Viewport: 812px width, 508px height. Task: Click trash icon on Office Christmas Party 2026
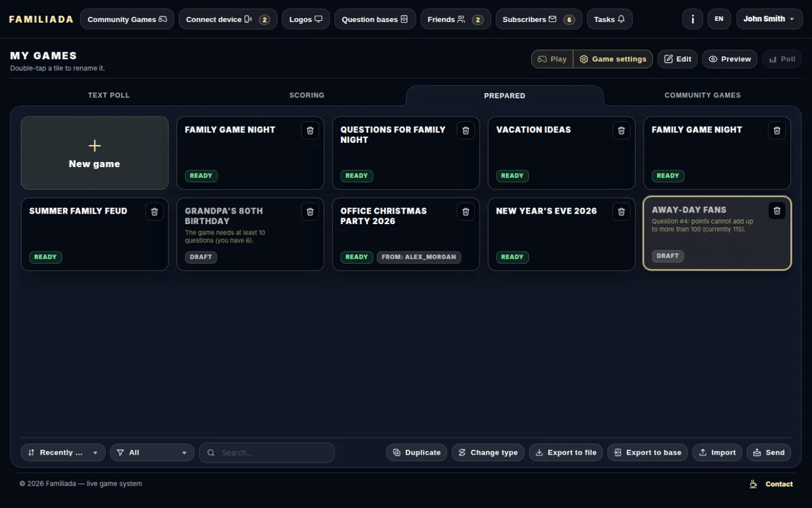click(466, 212)
